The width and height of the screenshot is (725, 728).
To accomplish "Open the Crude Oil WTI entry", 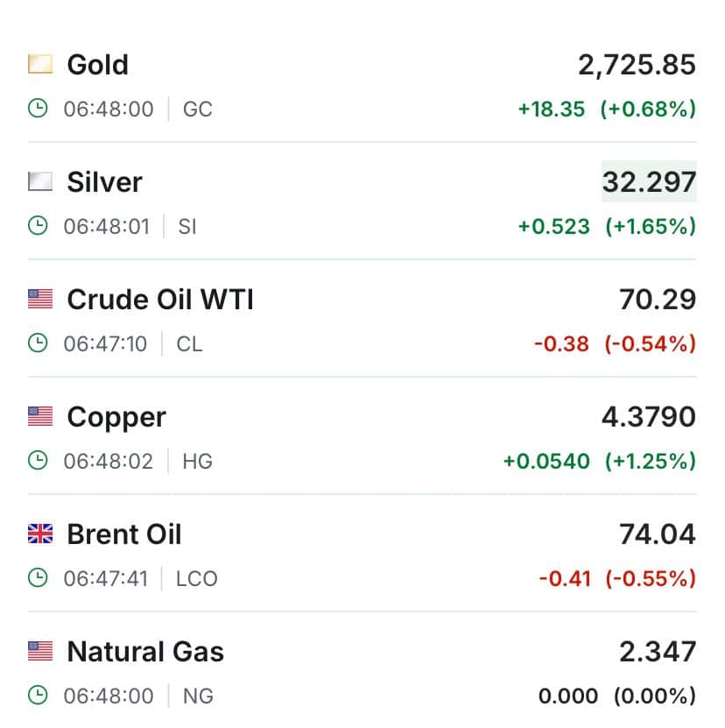I will pos(160,300).
